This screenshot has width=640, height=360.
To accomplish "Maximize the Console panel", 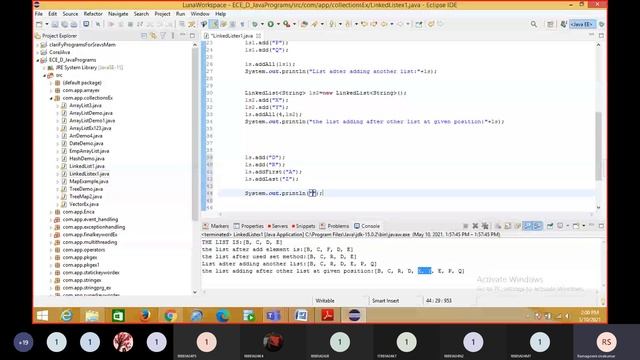I will 601,226.
